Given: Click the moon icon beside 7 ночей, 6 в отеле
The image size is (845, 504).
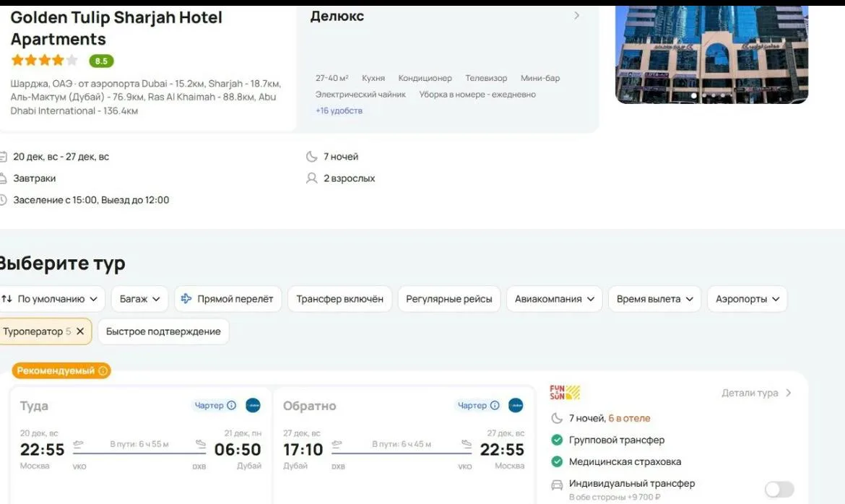Looking at the screenshot, I should tap(557, 418).
